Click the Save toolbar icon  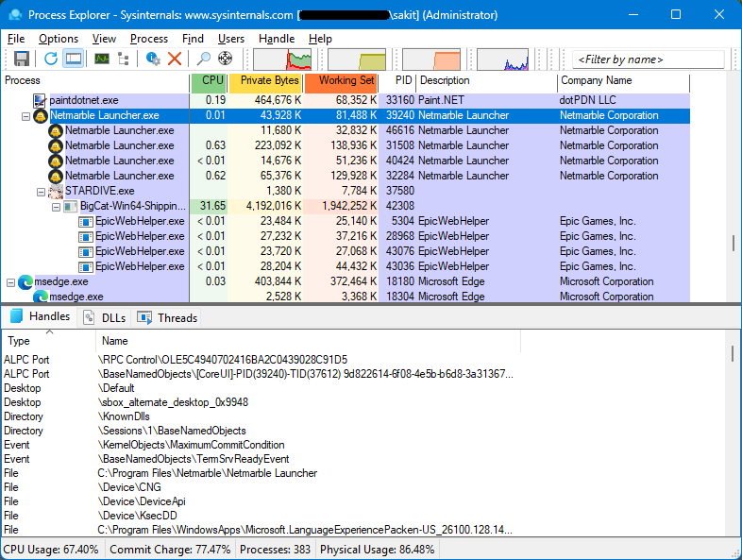tap(22, 59)
